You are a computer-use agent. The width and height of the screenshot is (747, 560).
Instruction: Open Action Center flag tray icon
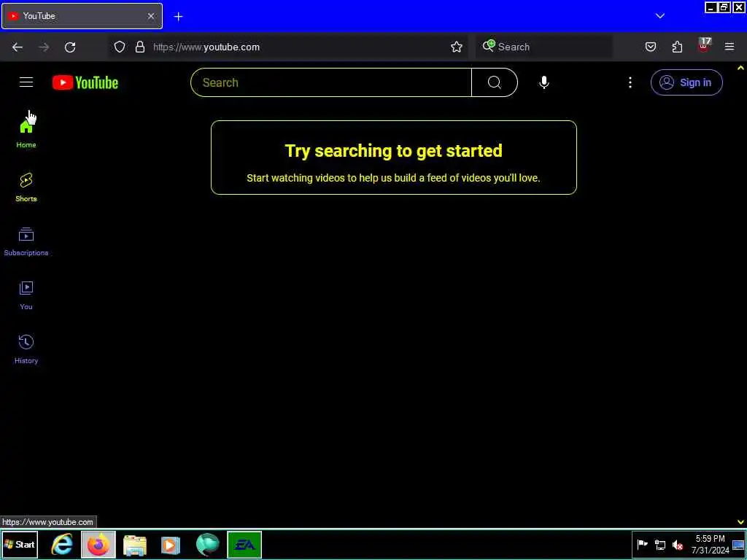coord(642,544)
